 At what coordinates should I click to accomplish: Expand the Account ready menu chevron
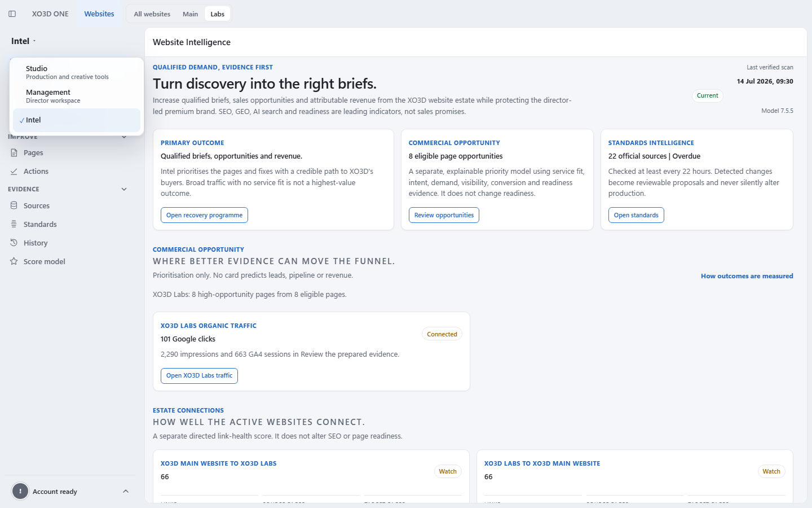coord(126,492)
